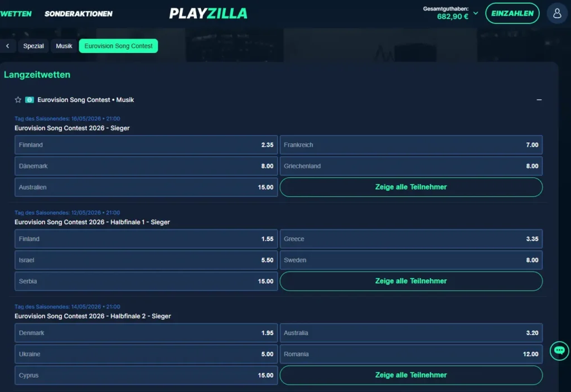571x392 pixels.
Task: Pick Griechenland at odds 8.00
Action: pyautogui.click(x=411, y=166)
